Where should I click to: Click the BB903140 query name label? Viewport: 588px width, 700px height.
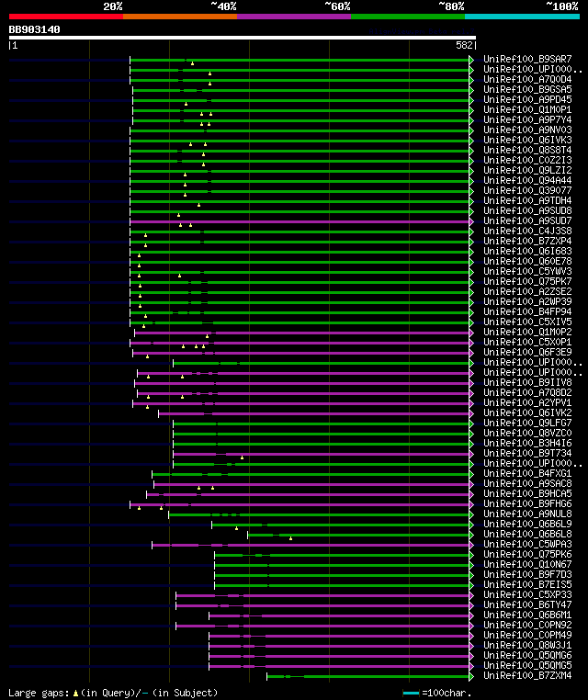pyautogui.click(x=34, y=29)
